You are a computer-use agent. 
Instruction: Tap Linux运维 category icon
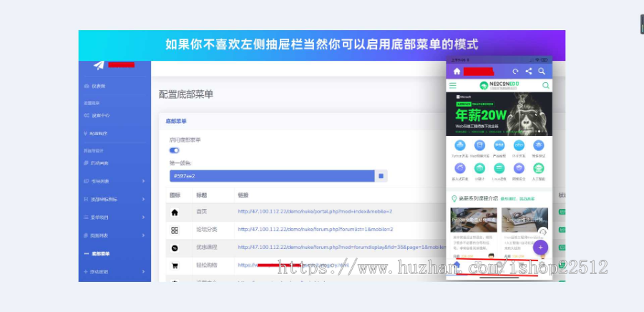point(499,168)
